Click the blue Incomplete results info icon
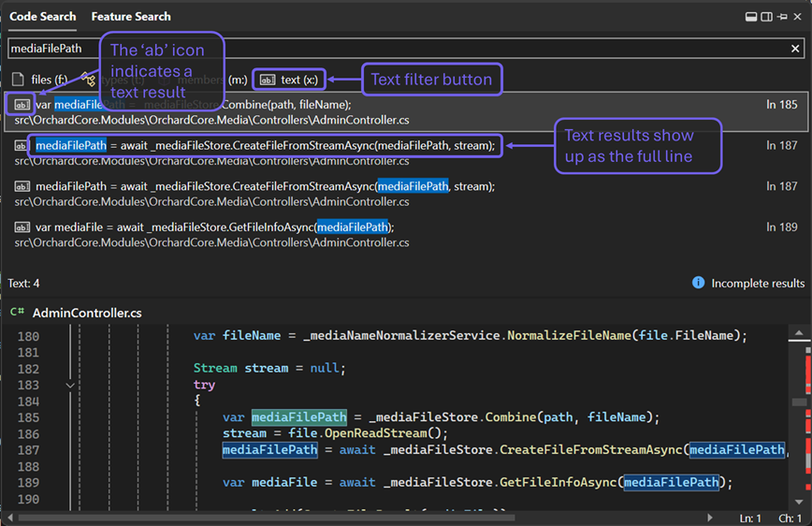Viewport: 812px width, 526px height. click(x=698, y=283)
